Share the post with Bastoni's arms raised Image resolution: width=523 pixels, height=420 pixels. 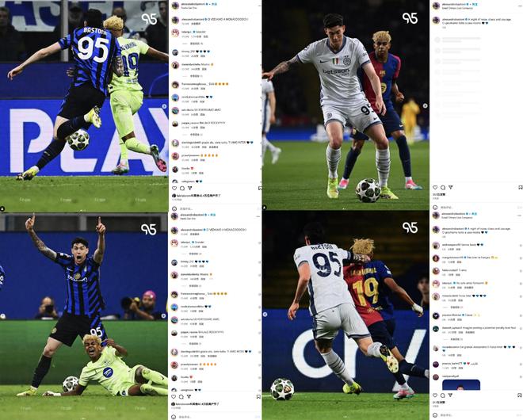(x=189, y=397)
